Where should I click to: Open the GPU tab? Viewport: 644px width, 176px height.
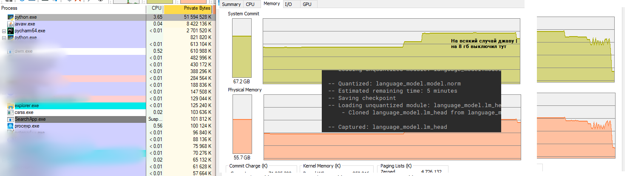tap(307, 4)
